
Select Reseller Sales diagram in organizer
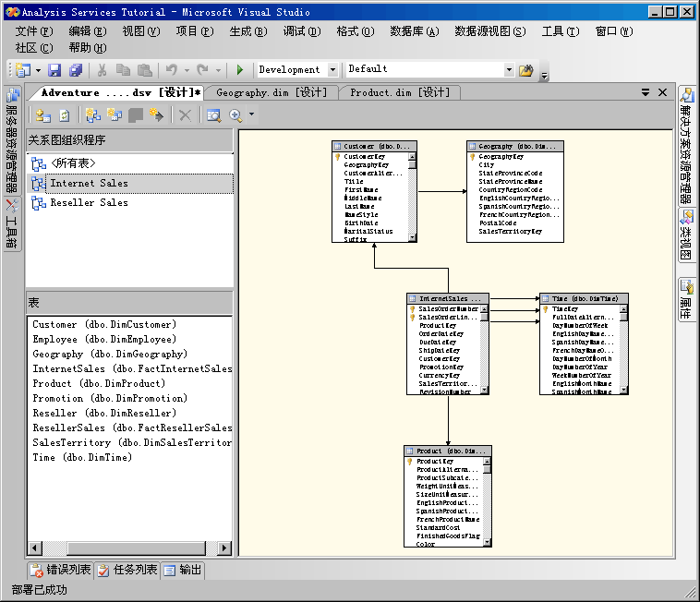coord(89,202)
